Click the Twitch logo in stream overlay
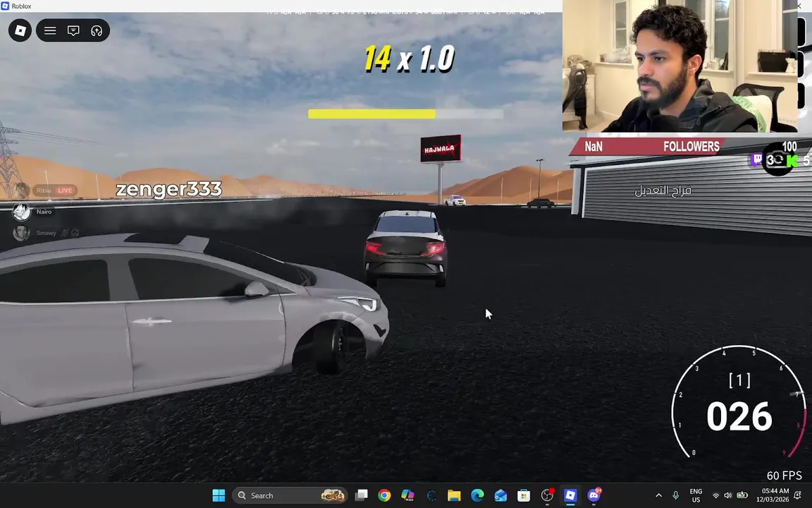The width and height of the screenshot is (812, 508). 756,159
